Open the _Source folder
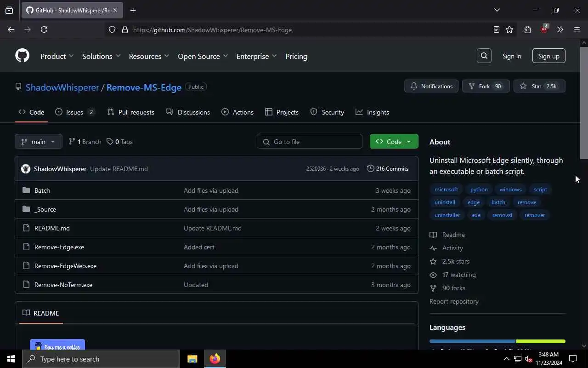 45,209
